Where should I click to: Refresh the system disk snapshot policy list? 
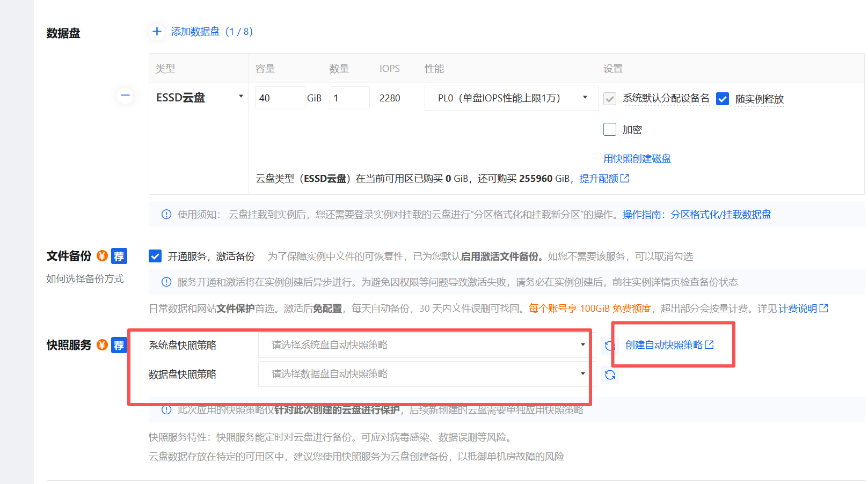tap(610, 346)
